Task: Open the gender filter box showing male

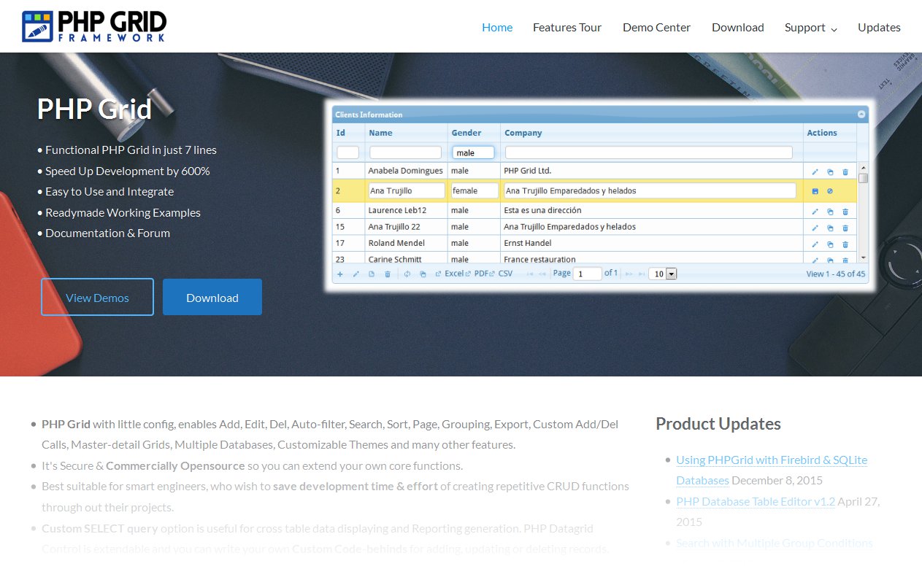Action: click(x=473, y=152)
